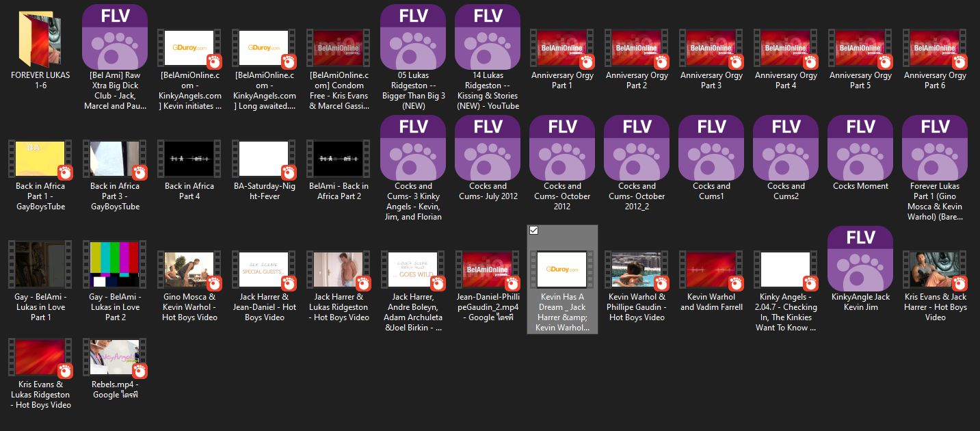This screenshot has height=431, width=980.
Task: Select the Anniversary Part 5 video thumbnail
Action: point(860,48)
